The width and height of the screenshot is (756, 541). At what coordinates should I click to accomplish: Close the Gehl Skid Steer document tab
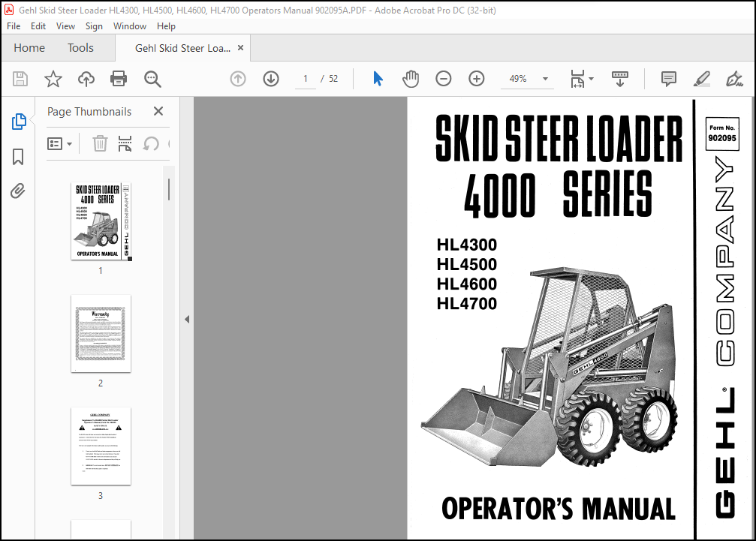[x=240, y=48]
